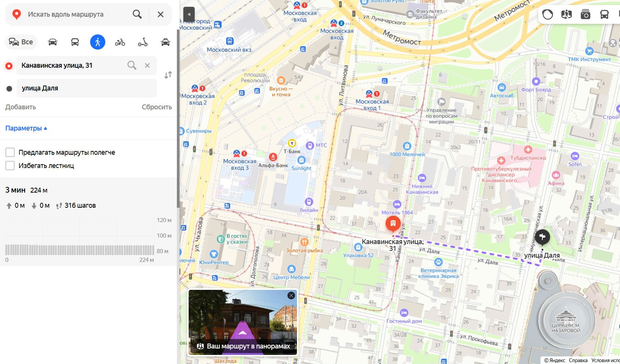Switch to bicycle route mode
Image resolution: width=620 pixels, height=364 pixels.
(x=120, y=42)
